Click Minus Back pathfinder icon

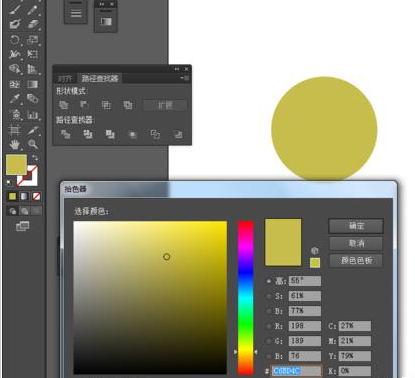click(178, 134)
